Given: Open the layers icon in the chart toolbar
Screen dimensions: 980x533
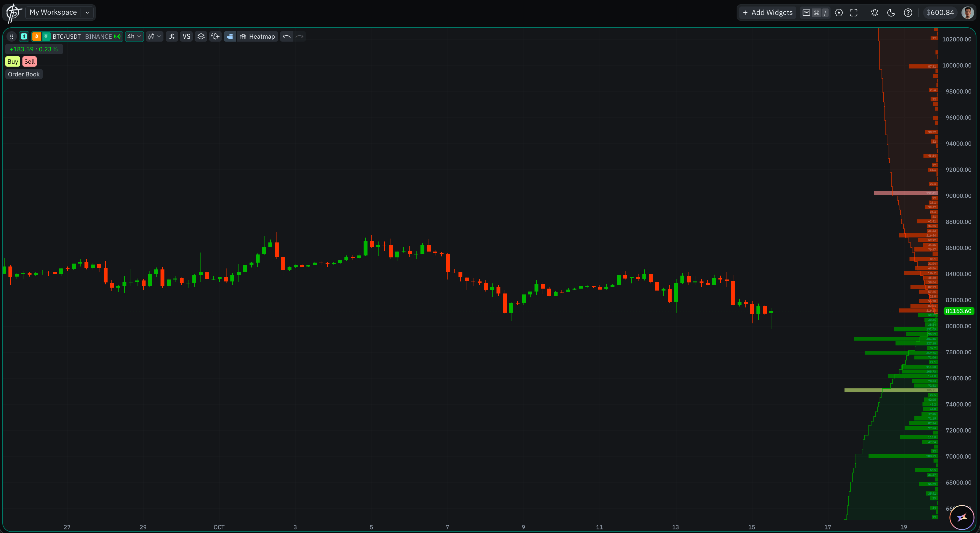Looking at the screenshot, I should point(201,36).
